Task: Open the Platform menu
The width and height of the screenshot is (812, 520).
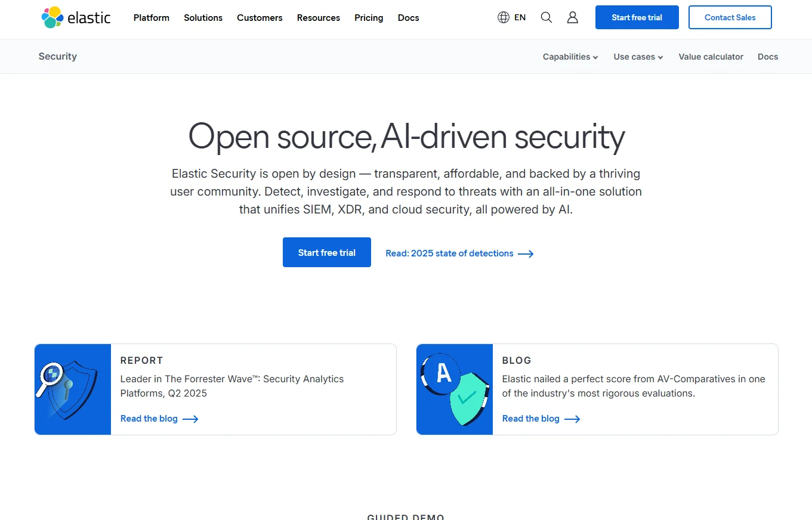Action: (x=152, y=18)
